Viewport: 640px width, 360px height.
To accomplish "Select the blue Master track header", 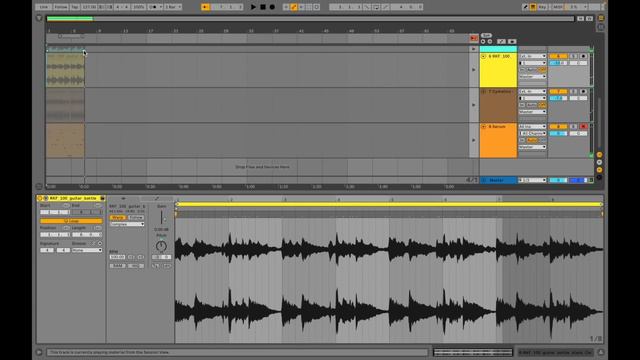I will click(x=498, y=180).
